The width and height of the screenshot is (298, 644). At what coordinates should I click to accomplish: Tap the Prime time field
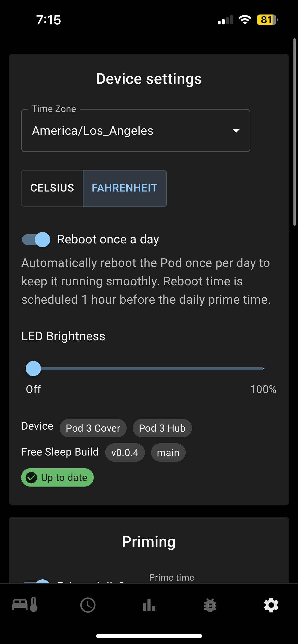pyautogui.click(x=172, y=578)
